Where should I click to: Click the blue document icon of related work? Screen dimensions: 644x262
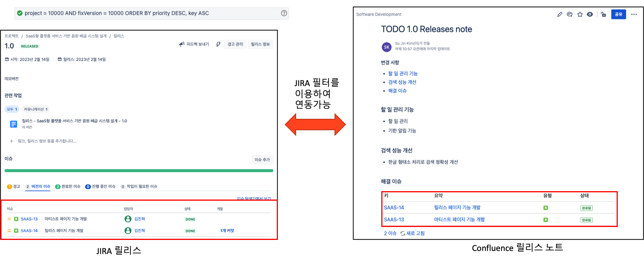(x=14, y=124)
